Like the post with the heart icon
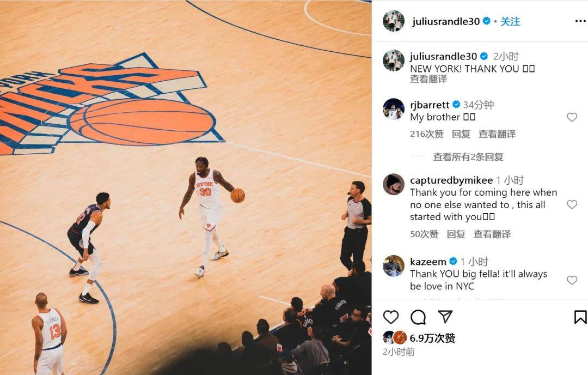The height and width of the screenshot is (375, 588). pyautogui.click(x=391, y=317)
